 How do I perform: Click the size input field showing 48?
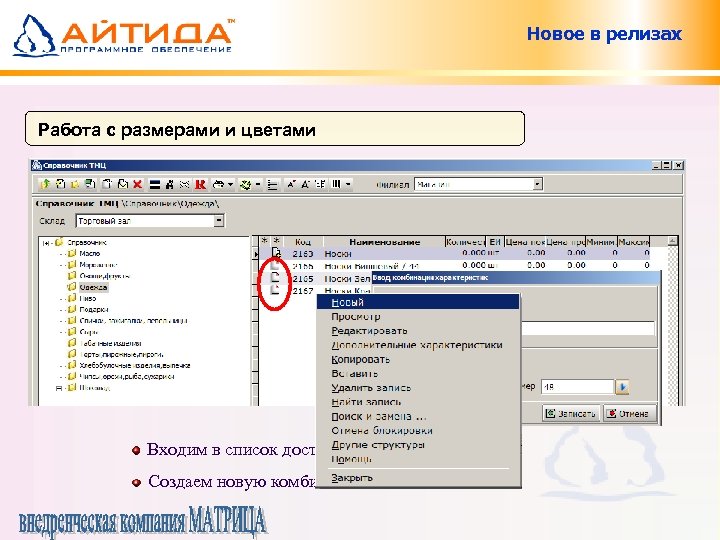pyautogui.click(x=578, y=387)
